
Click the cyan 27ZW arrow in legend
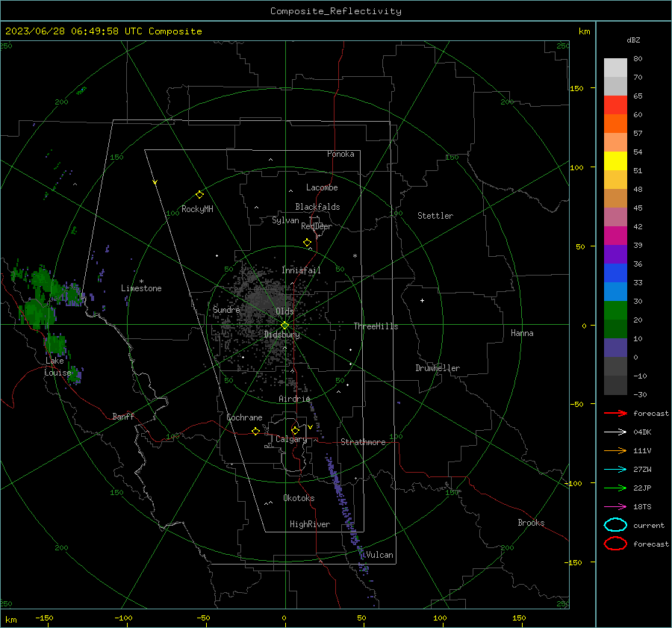615,470
